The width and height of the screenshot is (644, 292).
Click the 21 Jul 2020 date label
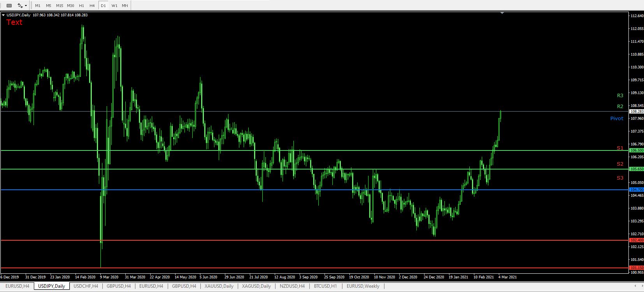point(258,277)
